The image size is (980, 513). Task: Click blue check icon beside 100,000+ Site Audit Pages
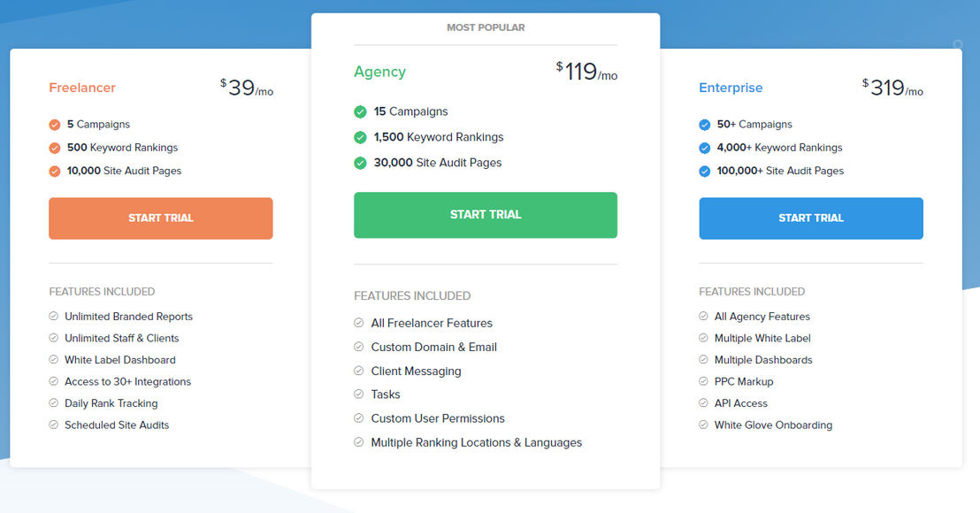[705, 172]
